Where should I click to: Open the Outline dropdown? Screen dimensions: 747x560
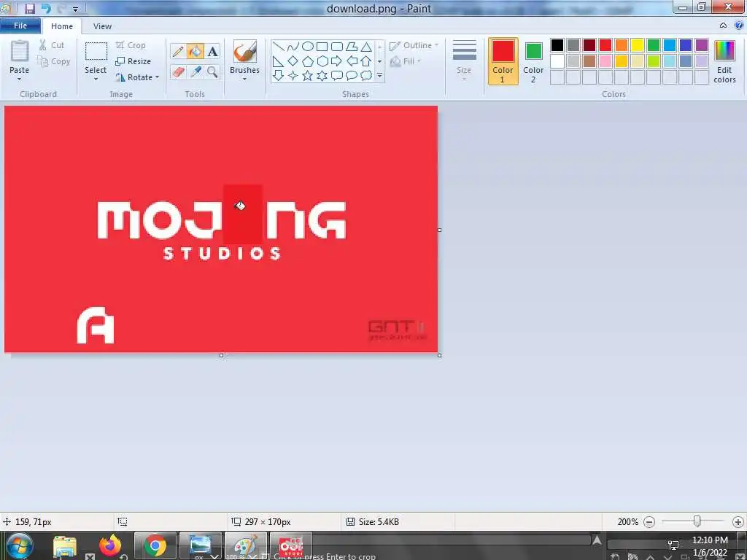(x=414, y=45)
